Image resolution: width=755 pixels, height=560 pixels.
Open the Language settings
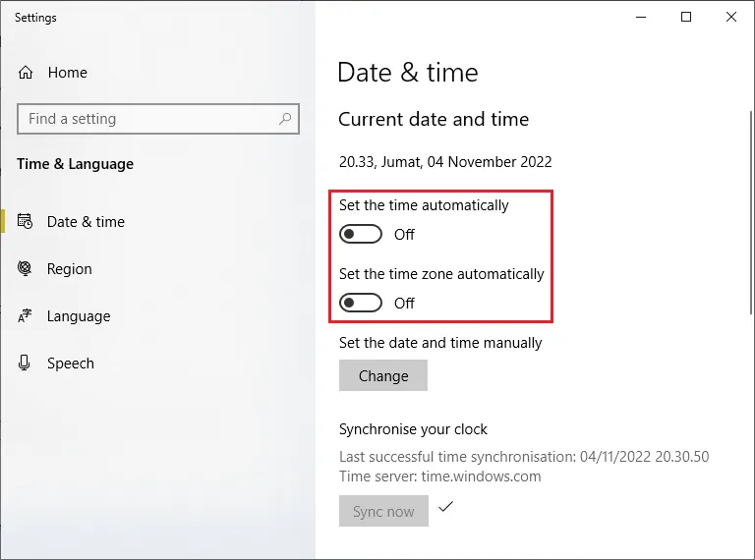tap(79, 316)
